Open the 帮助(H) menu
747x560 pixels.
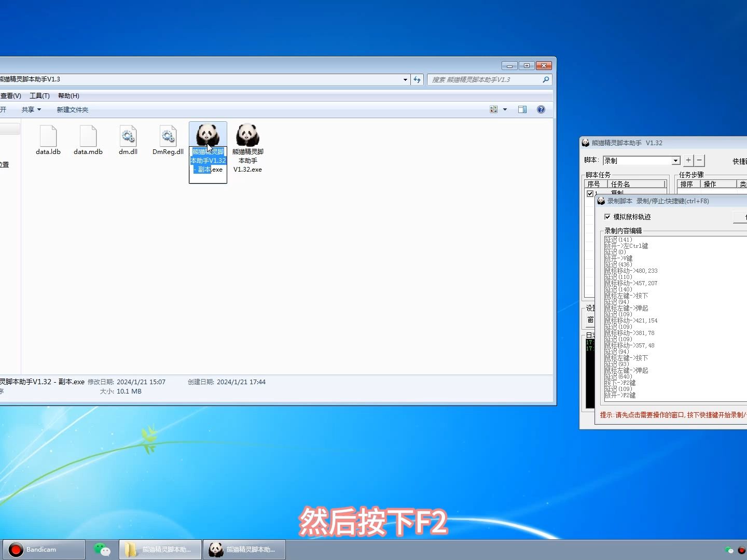tap(68, 95)
